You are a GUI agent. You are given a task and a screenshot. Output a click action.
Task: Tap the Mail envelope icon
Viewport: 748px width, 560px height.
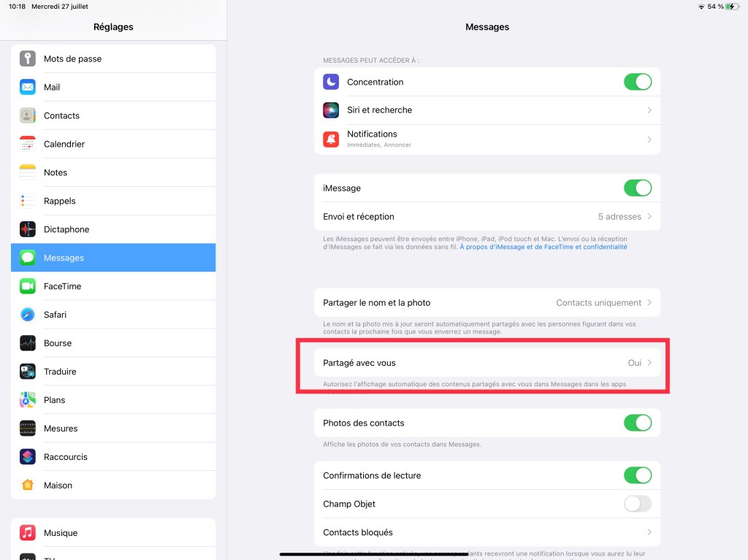point(28,88)
